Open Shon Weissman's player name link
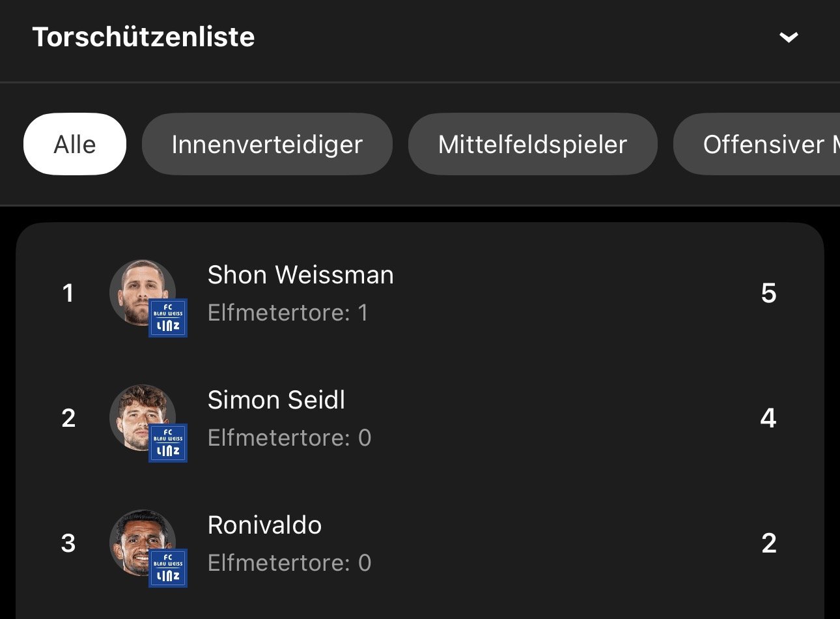This screenshot has width=840, height=619. 300,275
